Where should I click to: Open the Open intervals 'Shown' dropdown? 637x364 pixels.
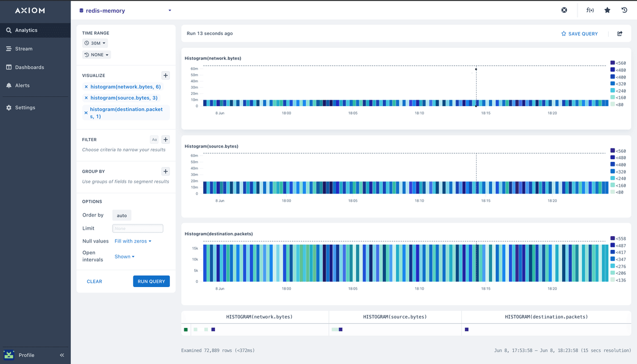point(124,256)
